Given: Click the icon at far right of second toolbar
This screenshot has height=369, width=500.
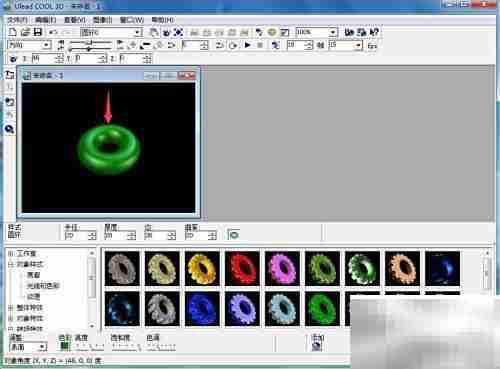Looking at the screenshot, I should click(x=372, y=45).
